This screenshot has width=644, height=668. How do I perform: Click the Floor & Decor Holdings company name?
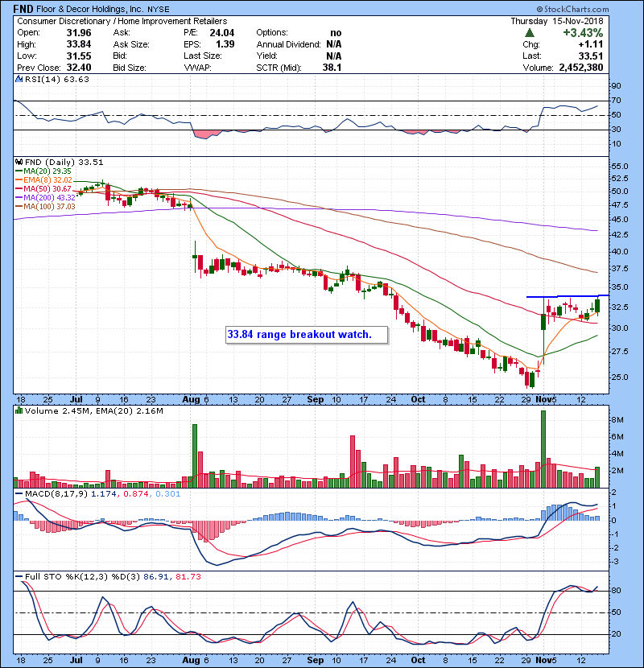point(90,9)
